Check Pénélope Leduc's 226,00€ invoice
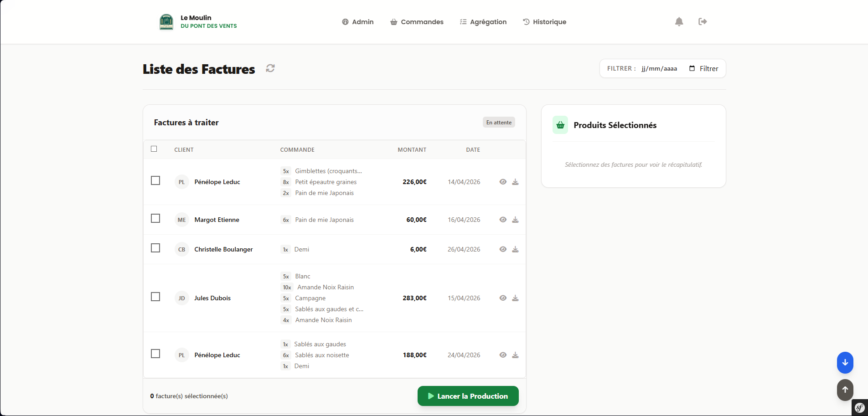868x416 pixels. [x=155, y=181]
